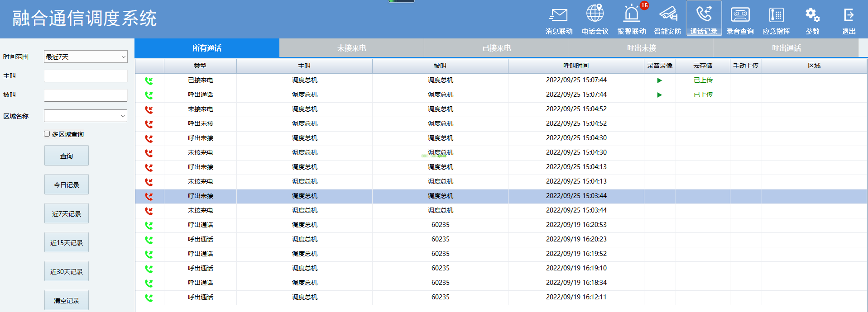
Task: Sort by the 呼叫时间 column header
Action: pos(575,66)
